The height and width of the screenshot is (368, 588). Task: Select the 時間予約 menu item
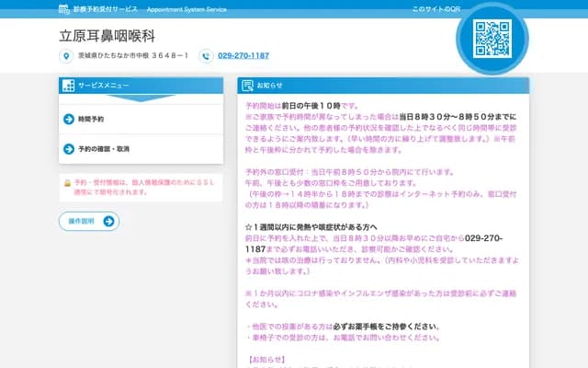coord(91,120)
